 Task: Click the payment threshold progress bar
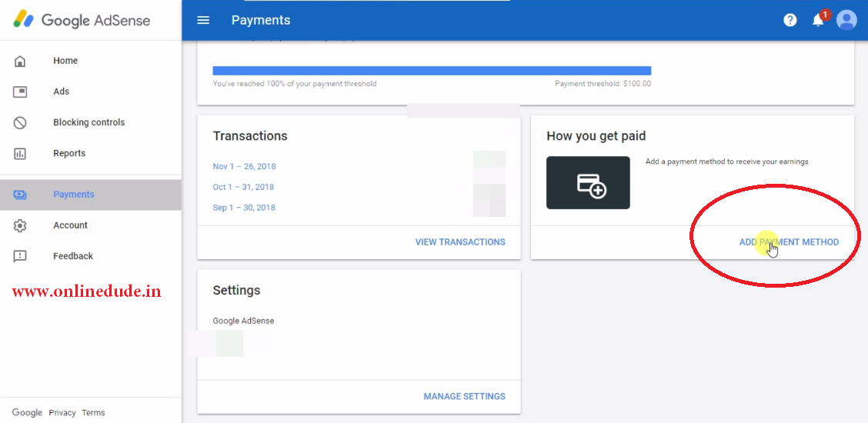[x=432, y=71]
